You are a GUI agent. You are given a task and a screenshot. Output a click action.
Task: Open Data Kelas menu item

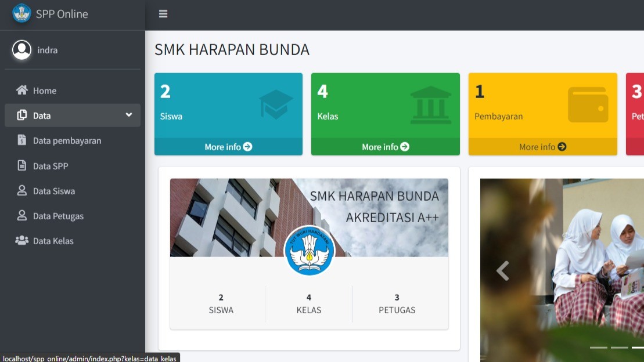click(72, 241)
